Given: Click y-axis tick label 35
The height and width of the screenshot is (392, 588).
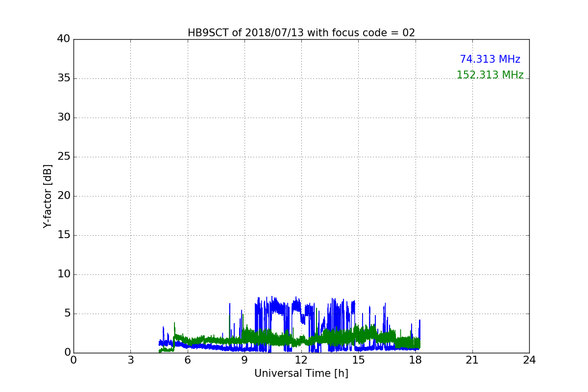Looking at the screenshot, I should tap(64, 78).
